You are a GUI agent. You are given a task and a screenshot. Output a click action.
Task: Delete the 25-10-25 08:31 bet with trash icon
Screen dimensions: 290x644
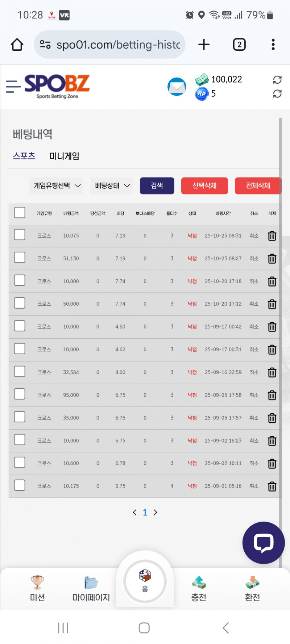[272, 236]
